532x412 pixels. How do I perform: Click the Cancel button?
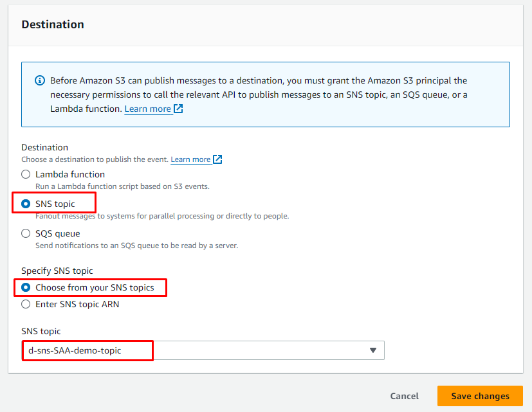pos(404,396)
